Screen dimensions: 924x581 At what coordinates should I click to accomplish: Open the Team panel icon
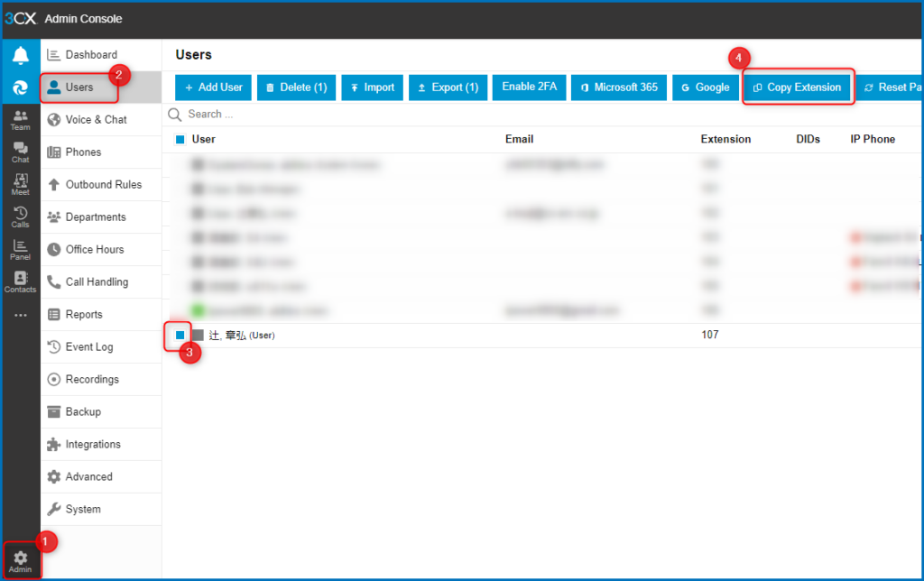[x=21, y=120]
